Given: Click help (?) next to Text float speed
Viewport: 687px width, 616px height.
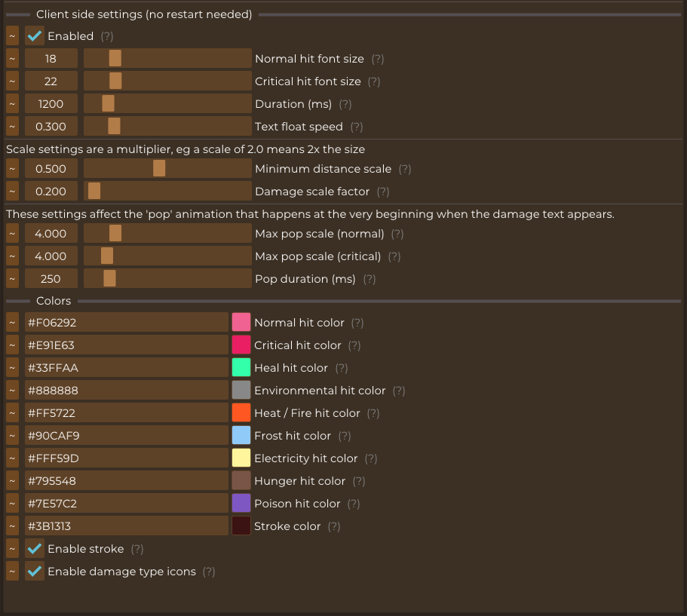Looking at the screenshot, I should click(357, 127).
